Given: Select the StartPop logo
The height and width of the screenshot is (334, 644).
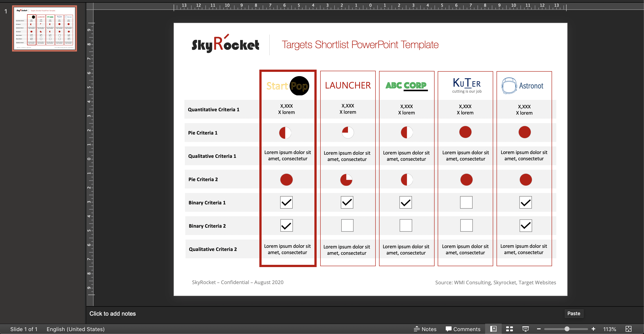Looking at the screenshot, I should (288, 86).
